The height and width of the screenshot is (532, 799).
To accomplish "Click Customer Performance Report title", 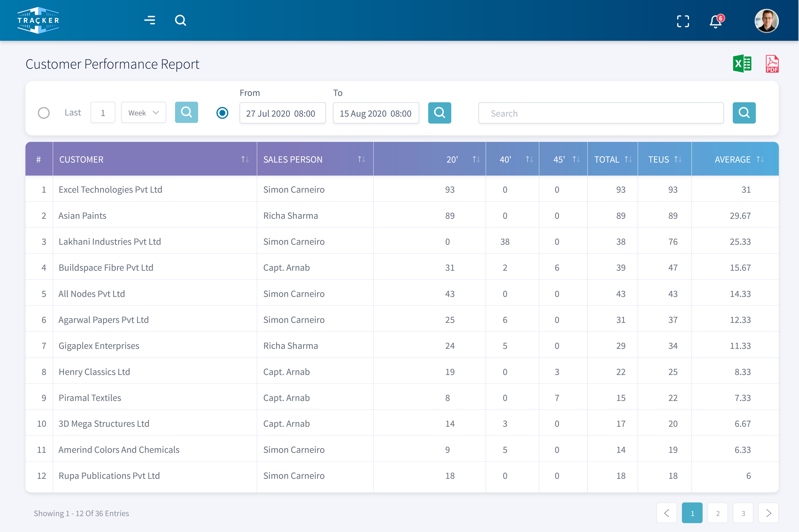I will pyautogui.click(x=112, y=64).
